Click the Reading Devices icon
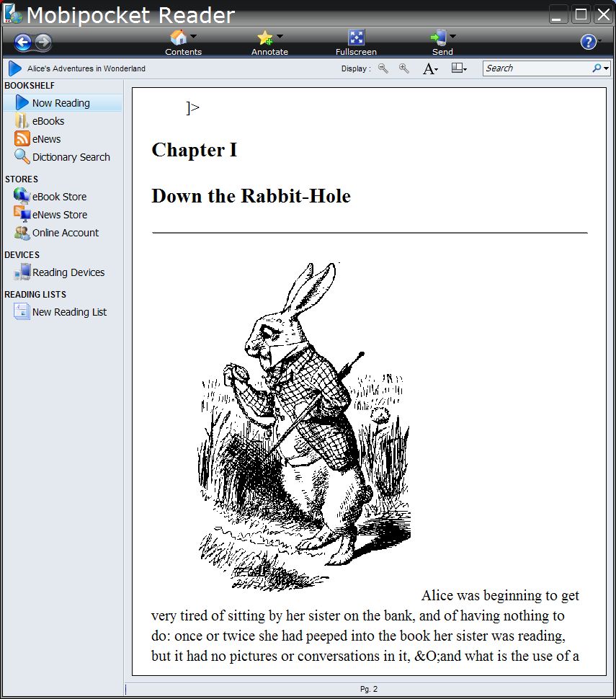 click(22, 272)
